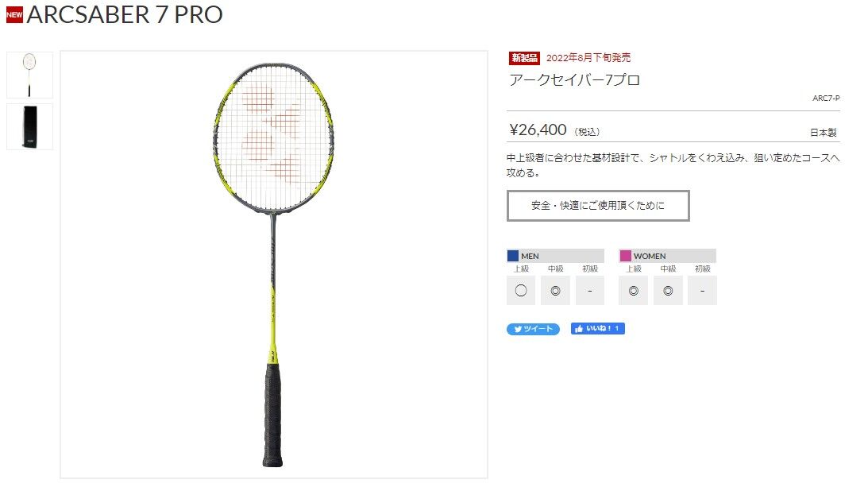Click the アークセイバー7プロ product name
868x491 pixels.
pos(575,80)
